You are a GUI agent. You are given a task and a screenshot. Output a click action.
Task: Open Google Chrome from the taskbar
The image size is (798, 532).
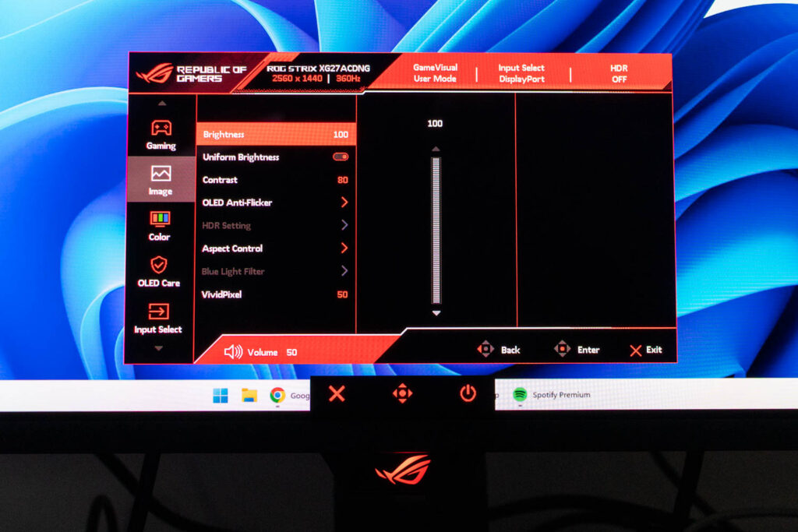[x=277, y=395]
